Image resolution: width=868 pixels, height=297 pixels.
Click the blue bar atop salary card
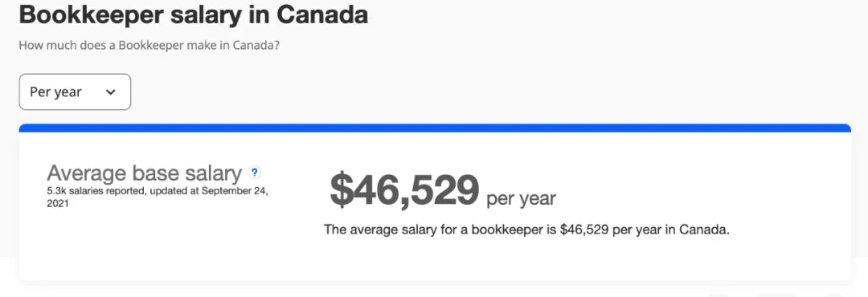point(435,128)
